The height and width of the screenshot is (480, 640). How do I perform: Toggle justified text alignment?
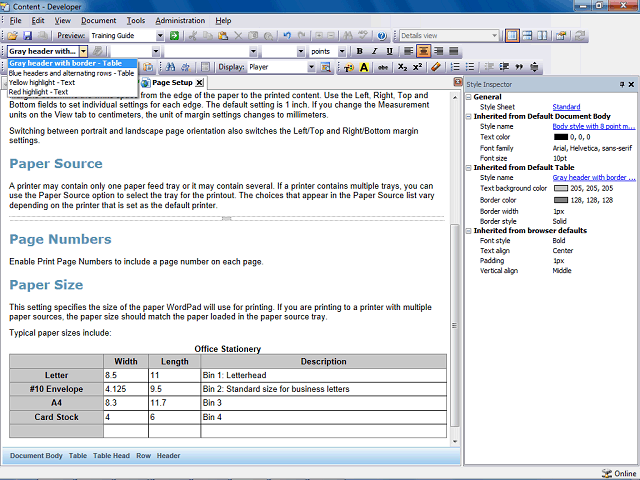tap(454, 51)
